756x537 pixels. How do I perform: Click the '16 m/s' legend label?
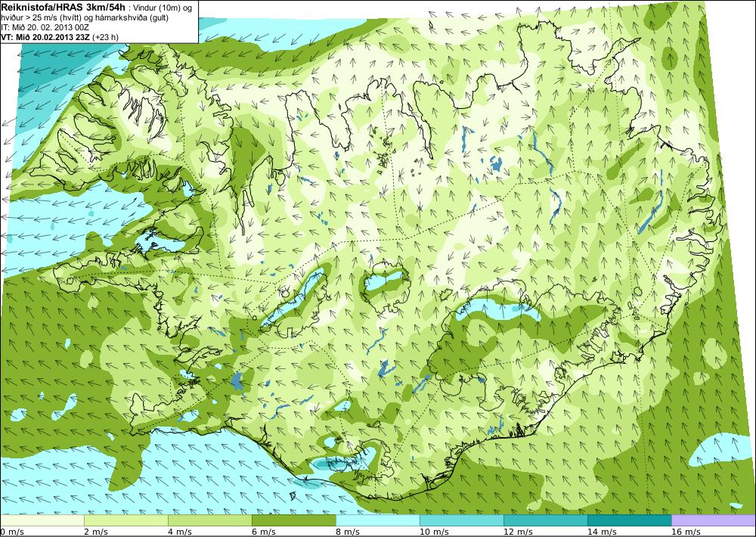(686, 532)
